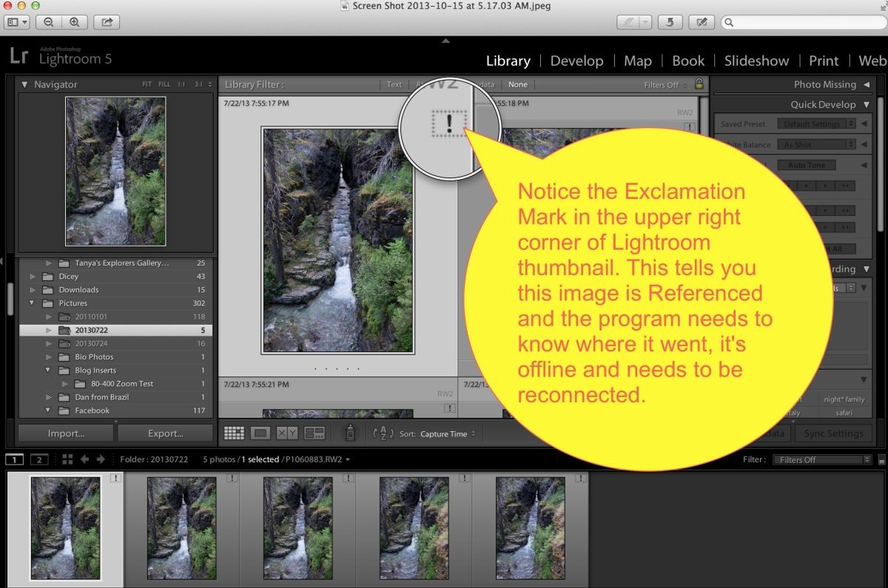Go forward with filmstrip right arrow
888x588 pixels.
click(101, 459)
